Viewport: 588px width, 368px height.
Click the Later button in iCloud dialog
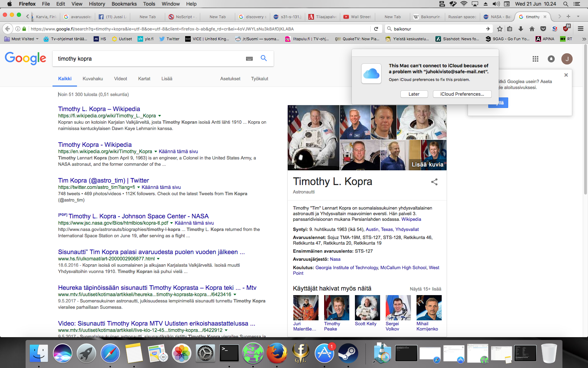point(414,94)
